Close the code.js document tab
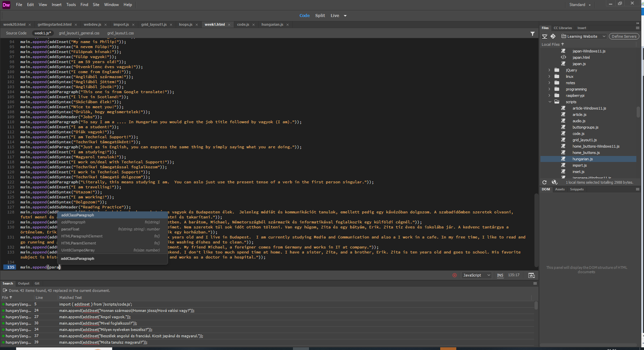Screen dimensions: 644x350 [x=254, y=25]
